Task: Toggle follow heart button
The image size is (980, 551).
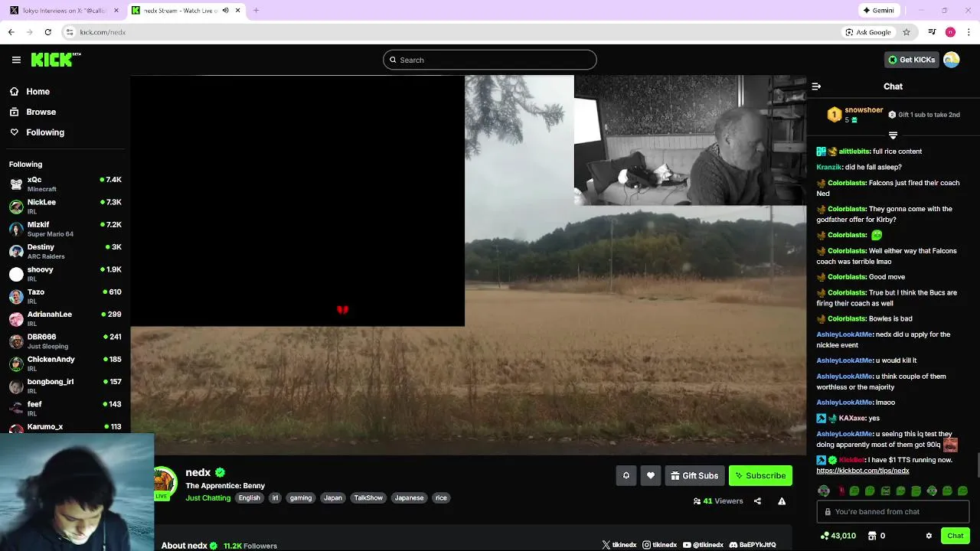Action: [x=651, y=476]
